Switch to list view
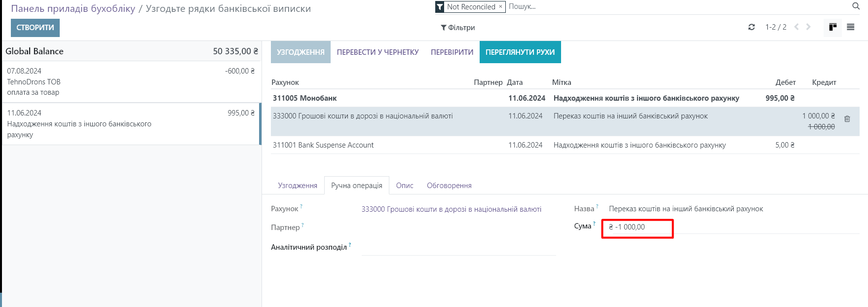The image size is (868, 307). (x=851, y=27)
